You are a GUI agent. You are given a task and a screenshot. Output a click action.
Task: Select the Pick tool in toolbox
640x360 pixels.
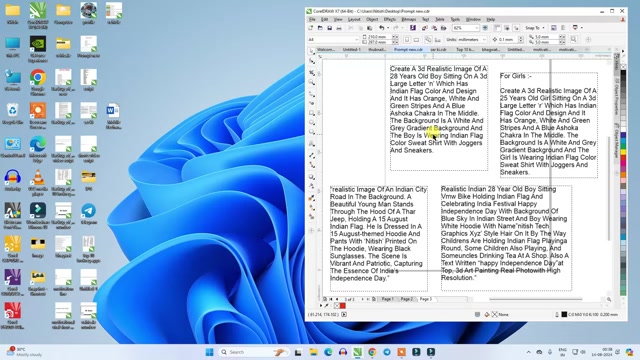[x=312, y=51]
